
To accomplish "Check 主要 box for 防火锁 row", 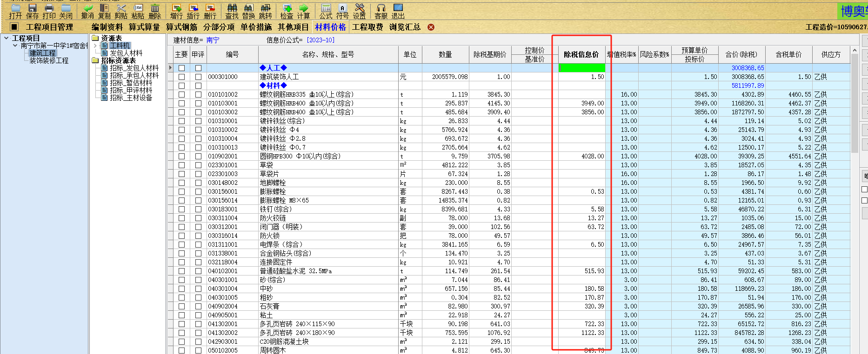I will [181, 236].
